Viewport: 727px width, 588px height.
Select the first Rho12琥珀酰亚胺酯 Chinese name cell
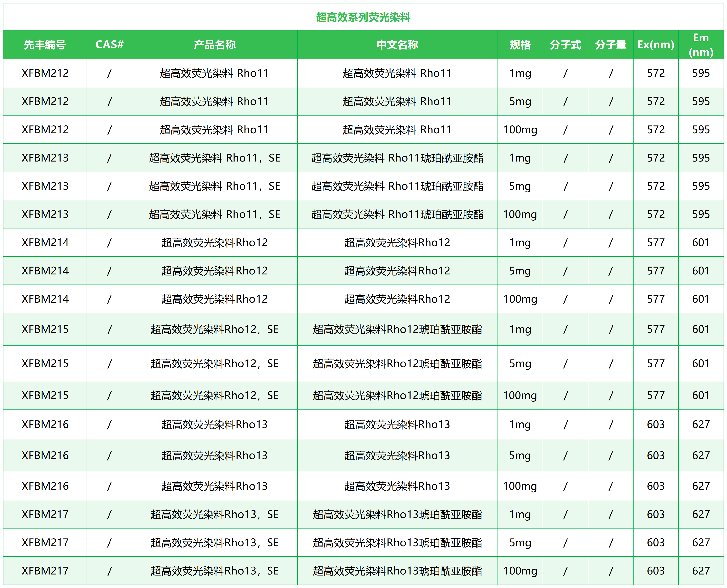point(397,329)
